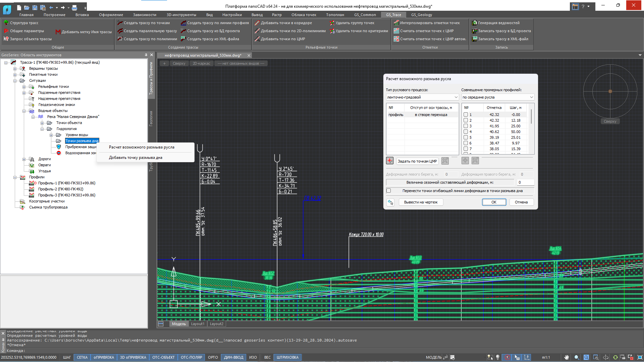Viewport: 644px width, 362px height.
Task: Open the Главная ribbon tab
Action: [x=26, y=15]
